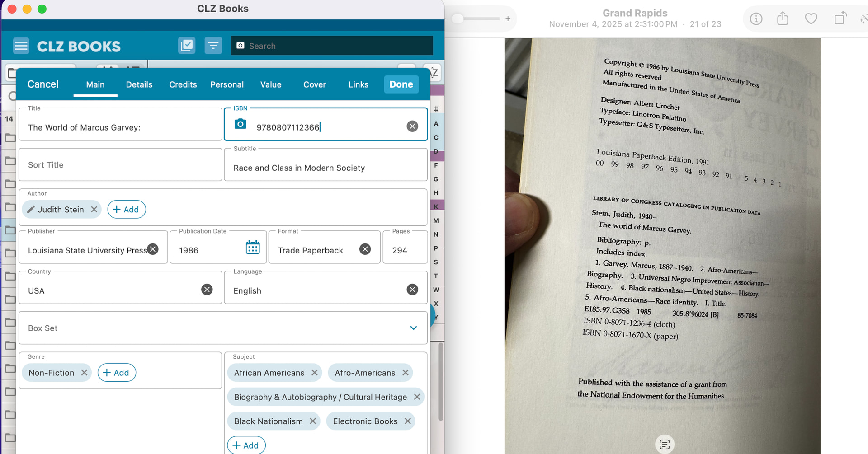
Task: Open the CLZ Books hamburger menu
Action: click(21, 46)
